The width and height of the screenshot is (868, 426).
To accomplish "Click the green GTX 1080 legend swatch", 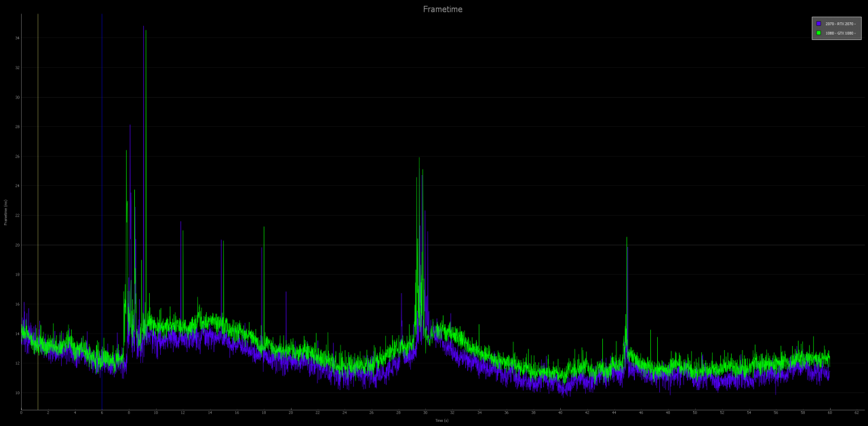I will 818,33.
